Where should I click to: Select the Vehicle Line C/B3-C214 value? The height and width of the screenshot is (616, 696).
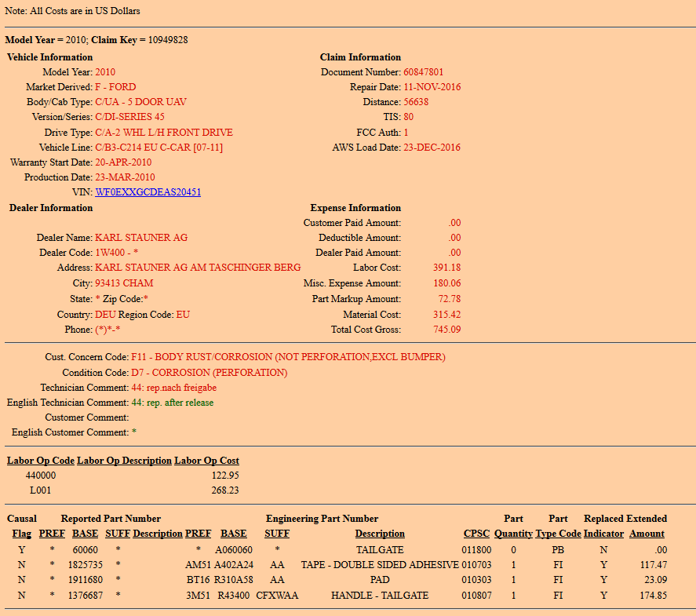(x=159, y=148)
